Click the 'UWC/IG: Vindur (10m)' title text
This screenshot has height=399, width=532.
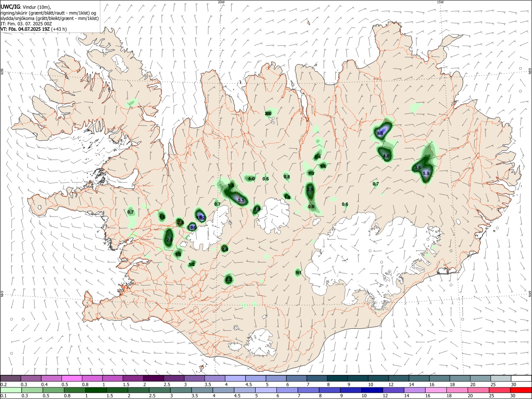(25, 7)
